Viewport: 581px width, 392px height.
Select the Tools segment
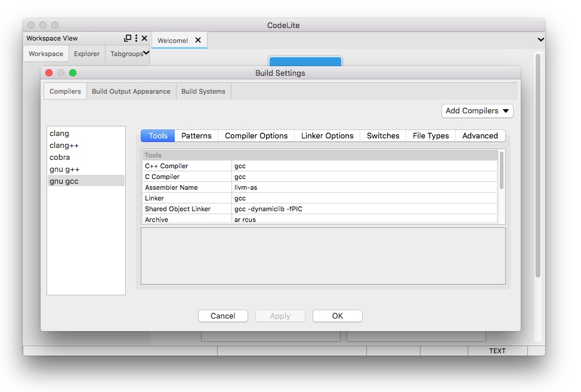(x=158, y=135)
